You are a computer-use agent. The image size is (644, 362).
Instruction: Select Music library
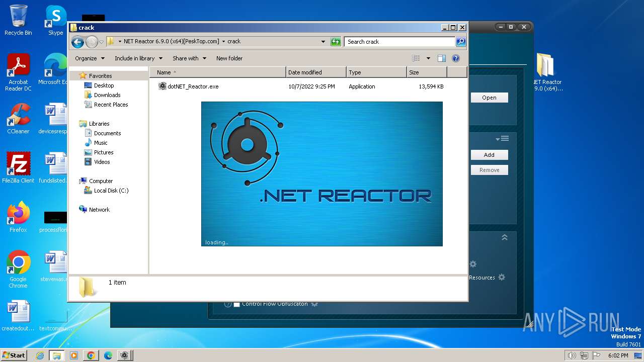pos(101,143)
